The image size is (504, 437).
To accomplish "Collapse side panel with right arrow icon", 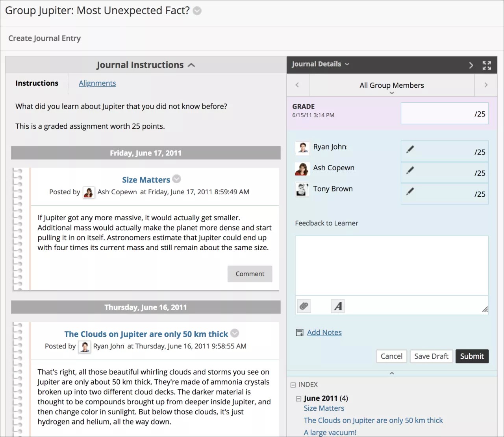I will (x=471, y=65).
